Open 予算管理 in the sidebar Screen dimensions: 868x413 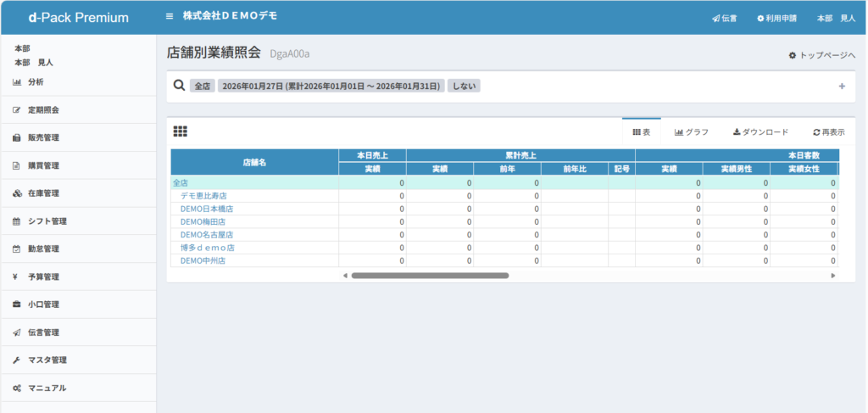click(x=42, y=276)
